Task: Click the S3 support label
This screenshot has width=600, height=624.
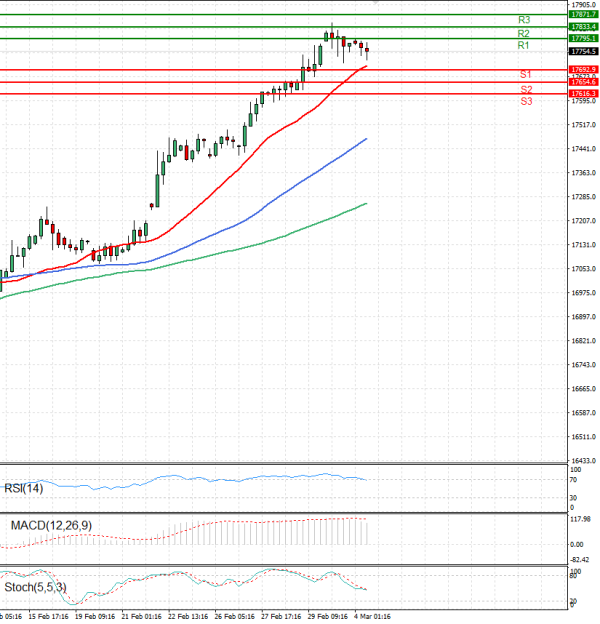Action: click(x=526, y=101)
